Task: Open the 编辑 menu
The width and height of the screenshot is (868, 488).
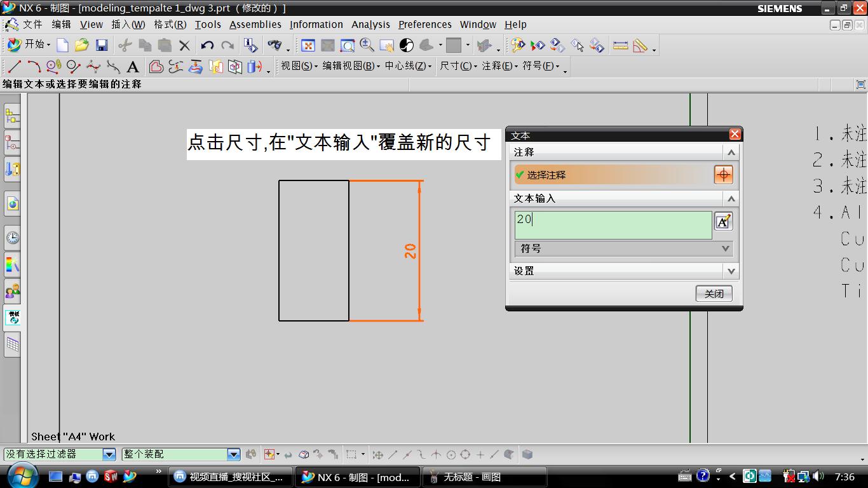Action: coord(61,24)
